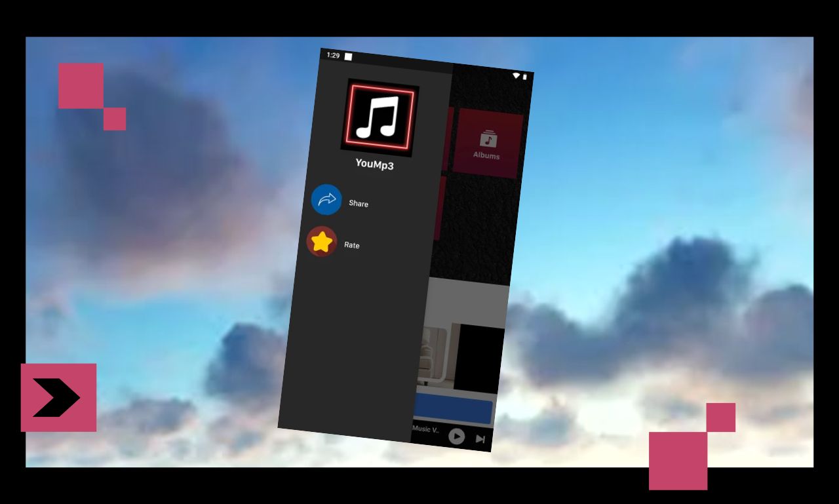Click the battery status icon

tap(524, 77)
